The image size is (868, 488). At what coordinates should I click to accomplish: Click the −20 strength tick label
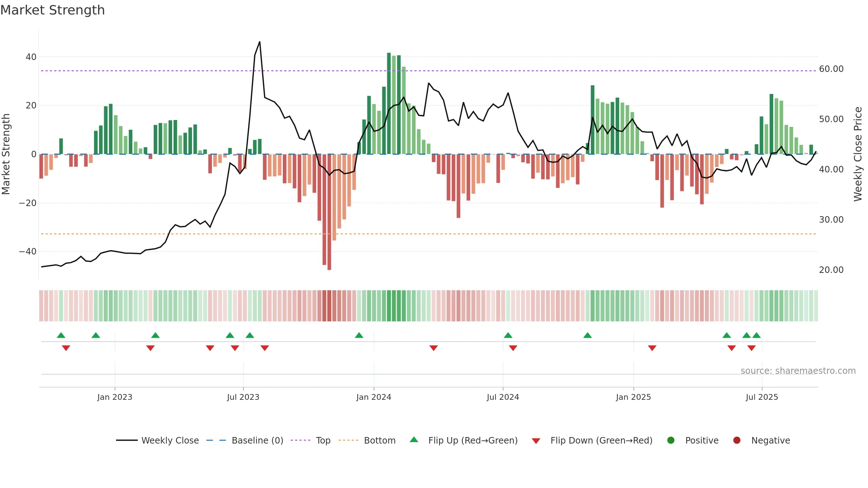click(28, 203)
